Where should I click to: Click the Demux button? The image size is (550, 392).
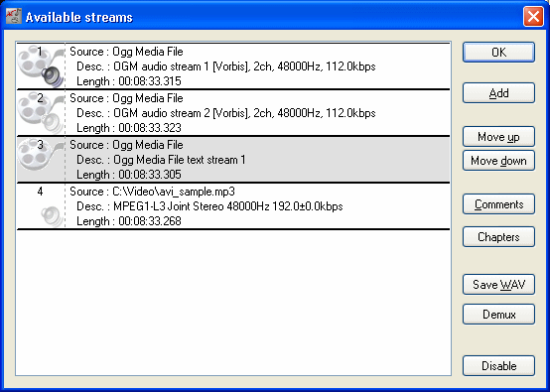pos(498,315)
